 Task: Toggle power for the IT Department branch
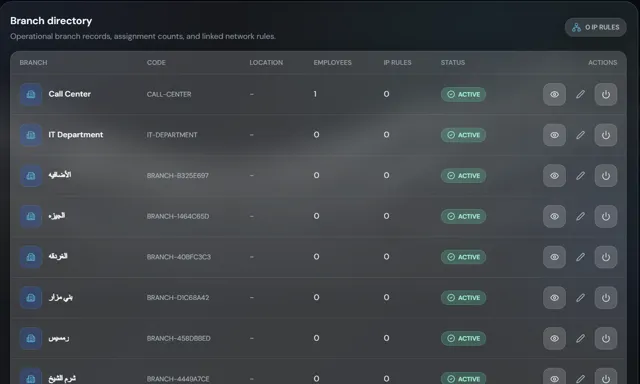(606, 135)
